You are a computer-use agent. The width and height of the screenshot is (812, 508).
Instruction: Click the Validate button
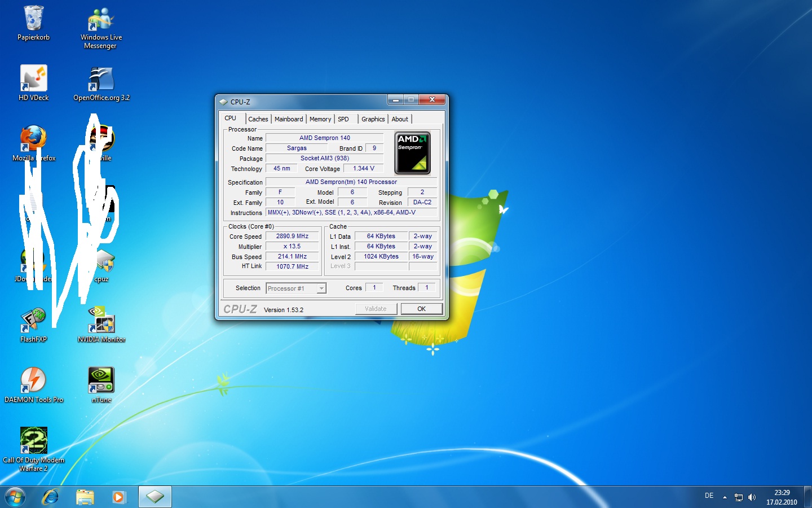coord(376,309)
